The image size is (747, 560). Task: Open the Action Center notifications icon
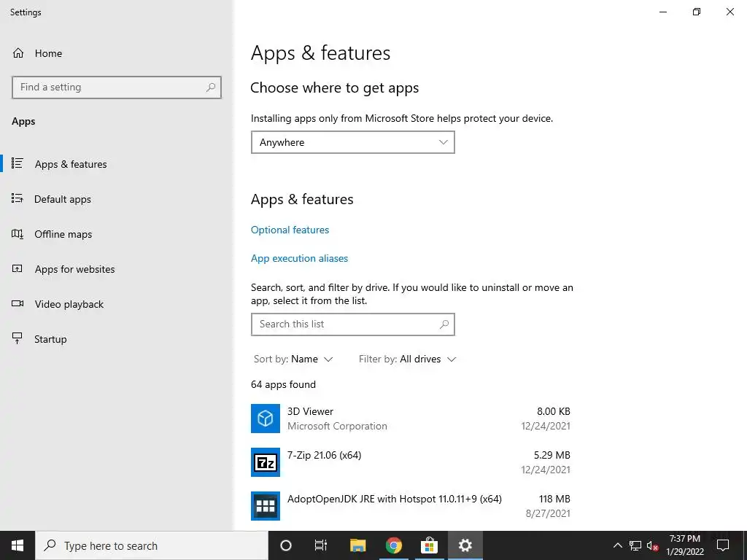(723, 545)
